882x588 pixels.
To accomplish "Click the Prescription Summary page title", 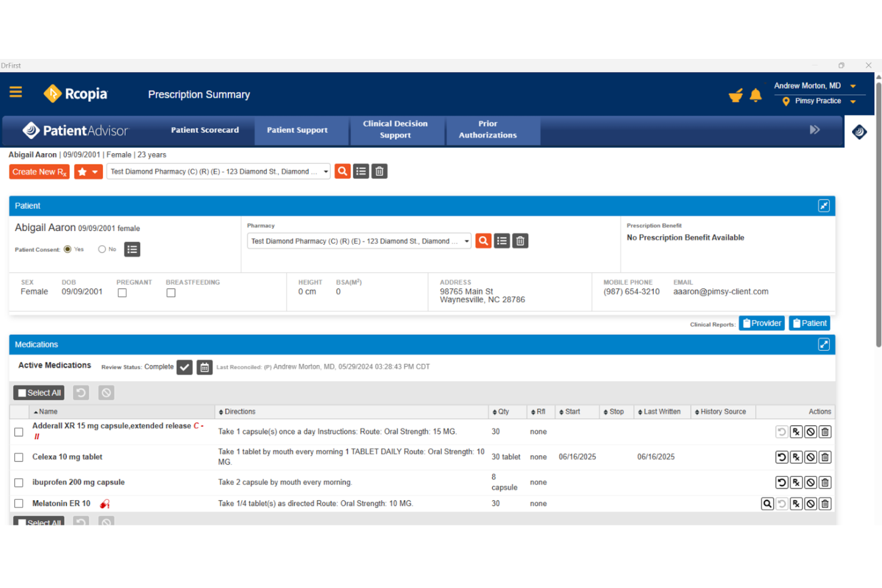I will click(x=199, y=95).
